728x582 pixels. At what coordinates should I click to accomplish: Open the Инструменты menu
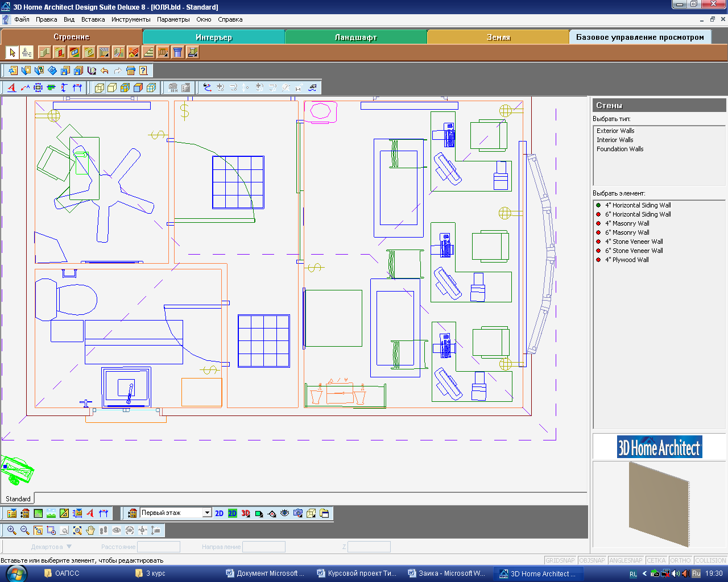click(x=131, y=19)
